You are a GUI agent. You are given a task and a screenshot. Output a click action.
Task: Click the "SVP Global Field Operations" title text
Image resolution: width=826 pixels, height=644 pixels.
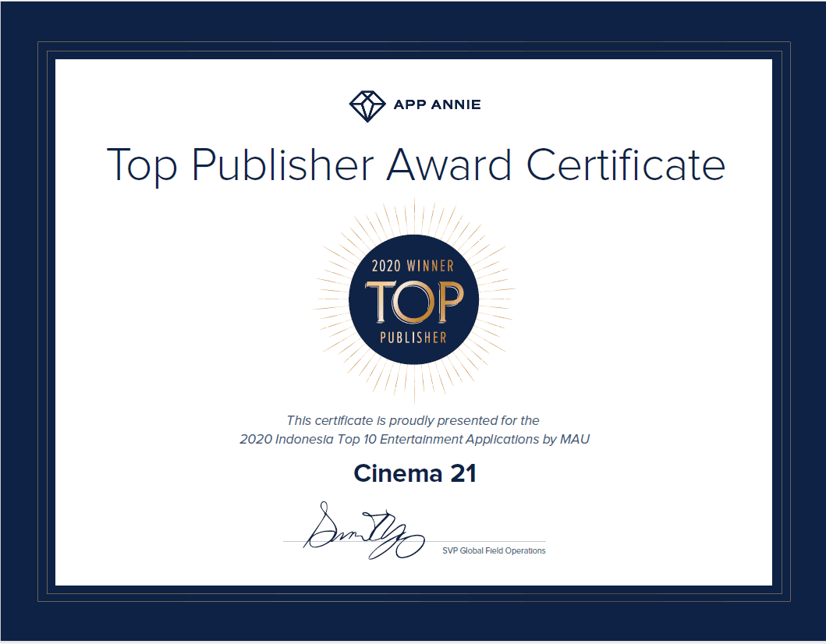click(494, 550)
